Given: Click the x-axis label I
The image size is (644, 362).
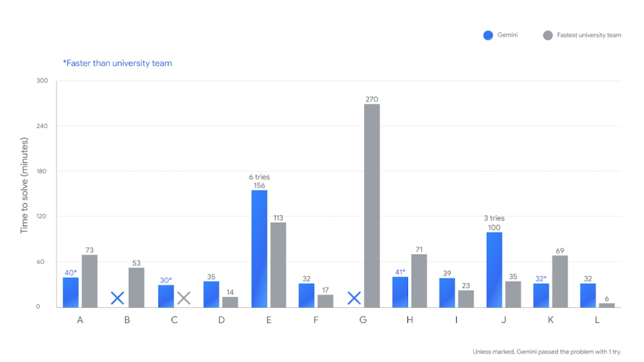Looking at the screenshot, I should click(x=456, y=320).
